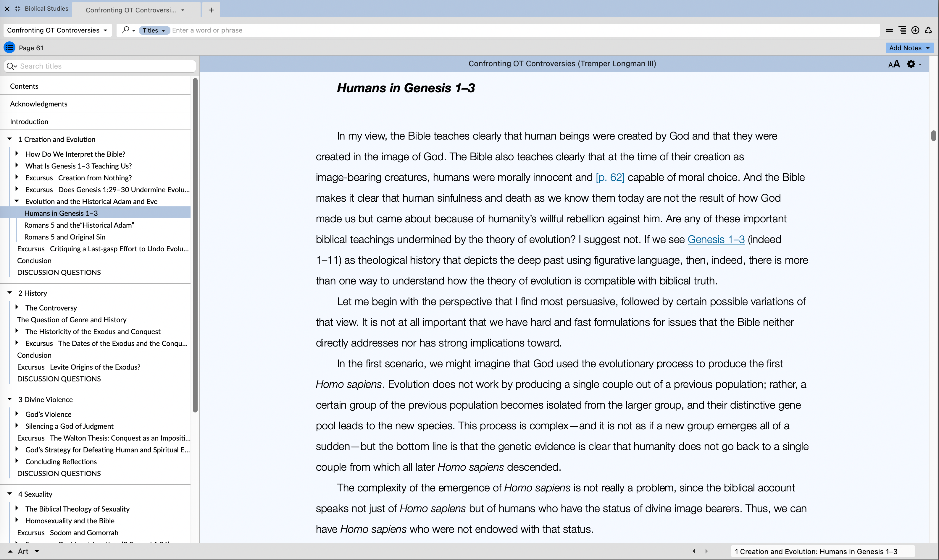The height and width of the screenshot is (560, 939).
Task: Click the sidebar vertical scrollbar
Action: tap(195, 245)
